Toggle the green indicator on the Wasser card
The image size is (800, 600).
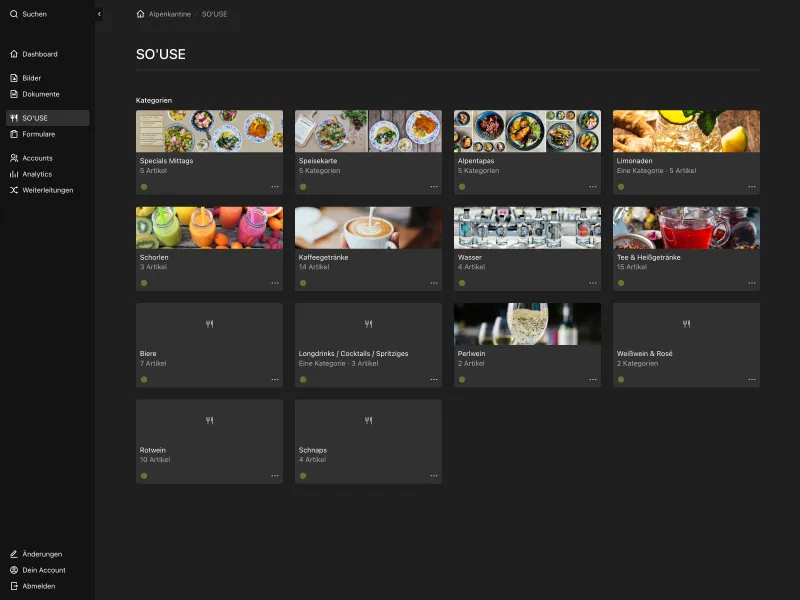point(462,283)
